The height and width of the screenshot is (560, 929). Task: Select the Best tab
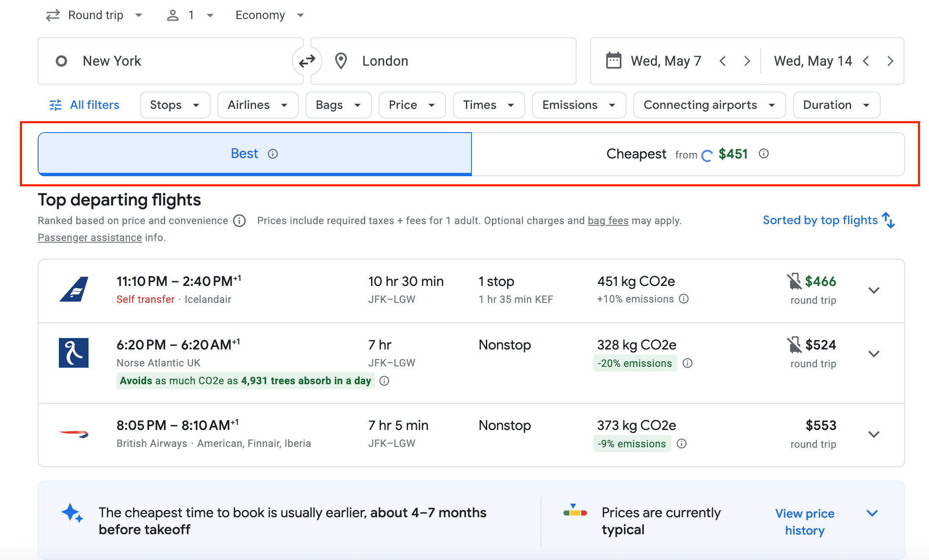click(255, 154)
